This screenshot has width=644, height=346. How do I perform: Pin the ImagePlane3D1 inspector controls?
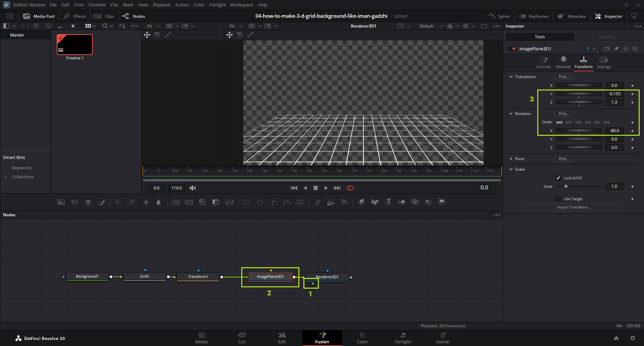click(x=616, y=49)
